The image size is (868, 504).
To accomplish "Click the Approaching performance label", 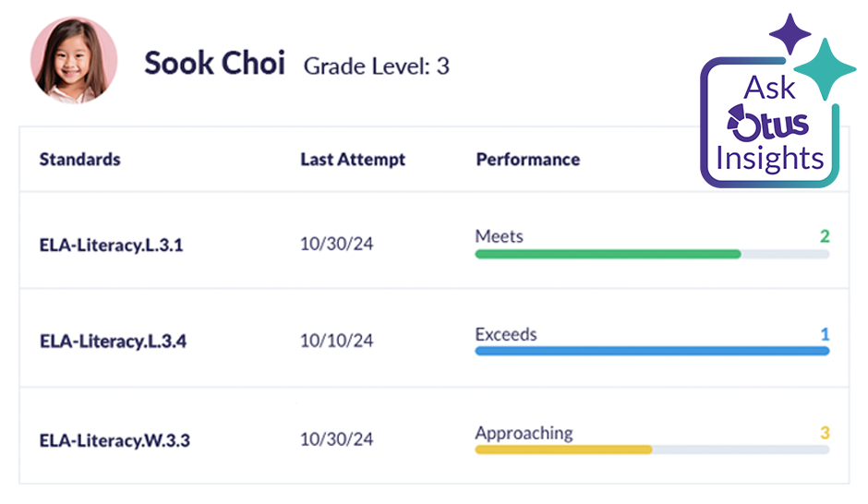I will point(524,432).
